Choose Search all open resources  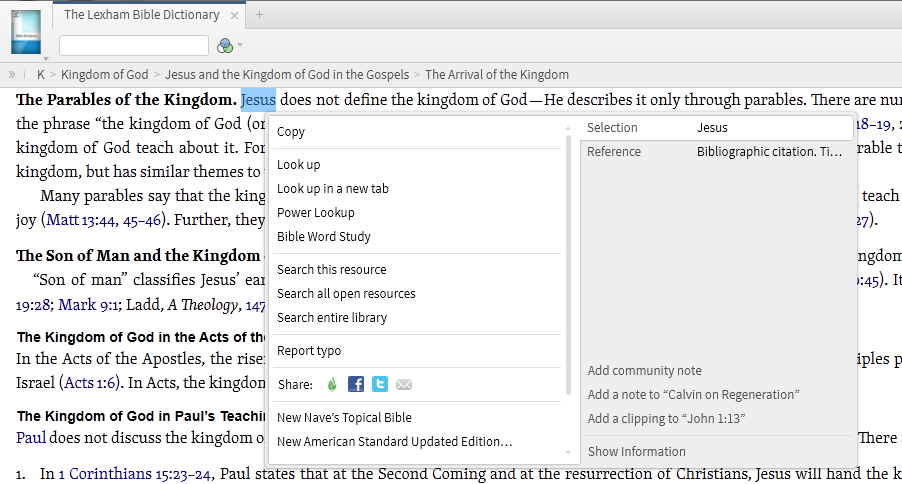346,294
